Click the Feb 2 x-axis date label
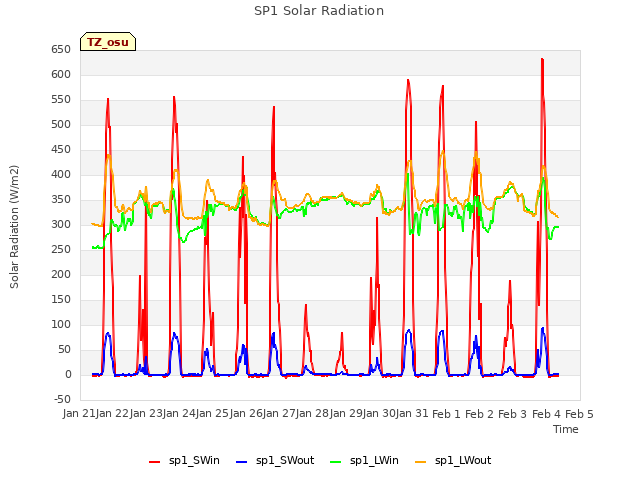 [479, 414]
